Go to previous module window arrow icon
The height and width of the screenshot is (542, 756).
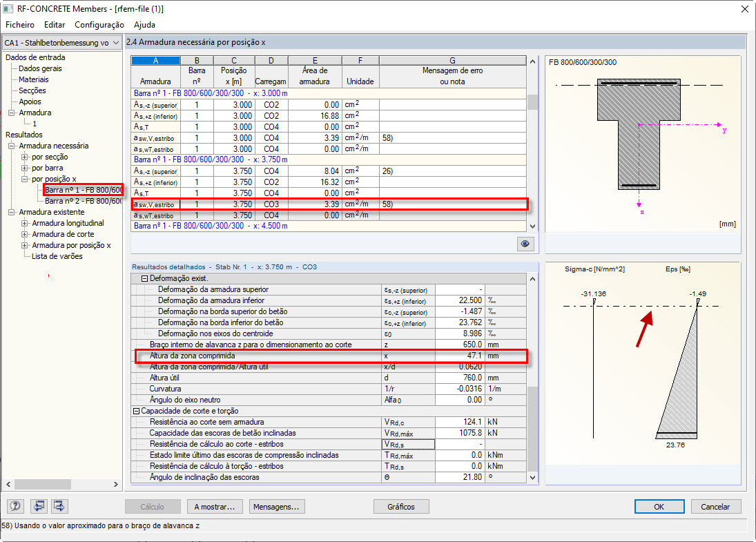(x=39, y=506)
